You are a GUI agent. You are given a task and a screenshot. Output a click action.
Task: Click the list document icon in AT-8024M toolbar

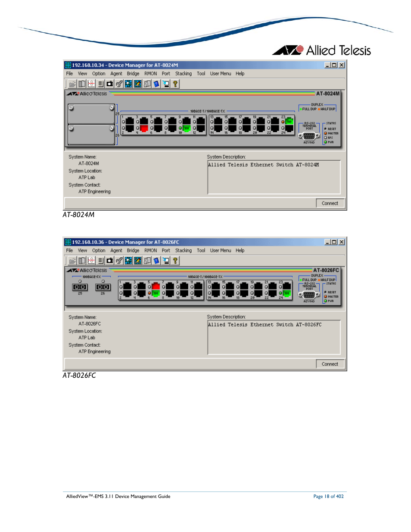[100, 84]
